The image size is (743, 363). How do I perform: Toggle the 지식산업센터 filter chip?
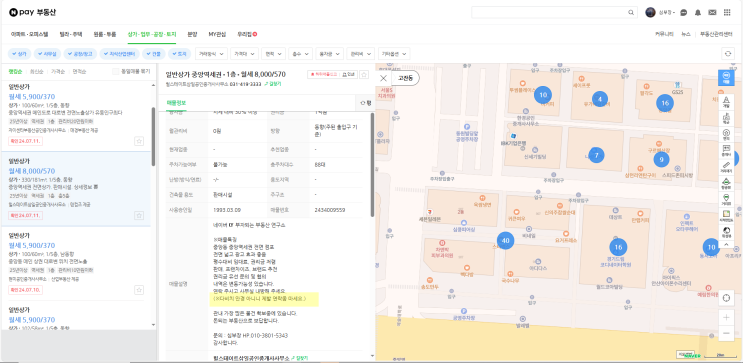click(119, 54)
